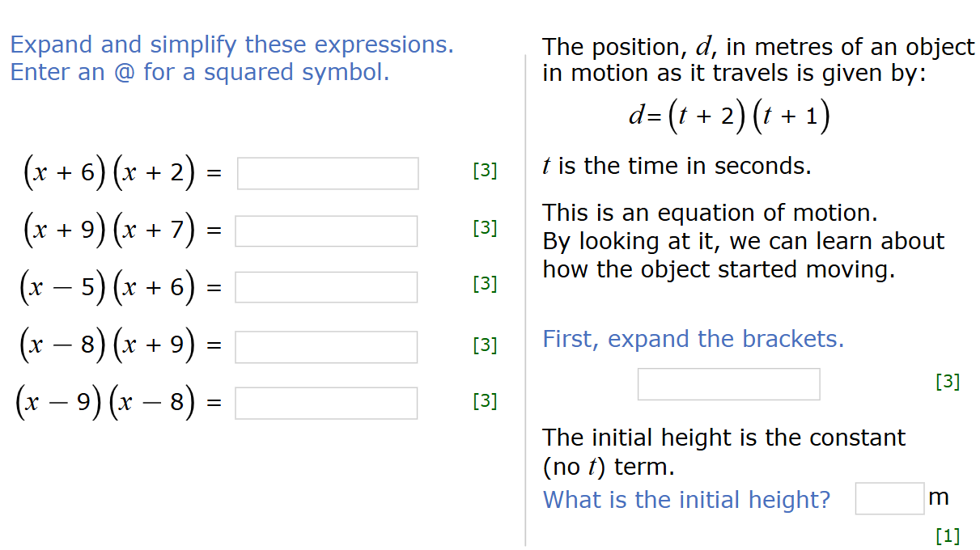Click the 'Enter an @ for a squared symbol' hint
This screenshot has width=980, height=550.
point(200,73)
